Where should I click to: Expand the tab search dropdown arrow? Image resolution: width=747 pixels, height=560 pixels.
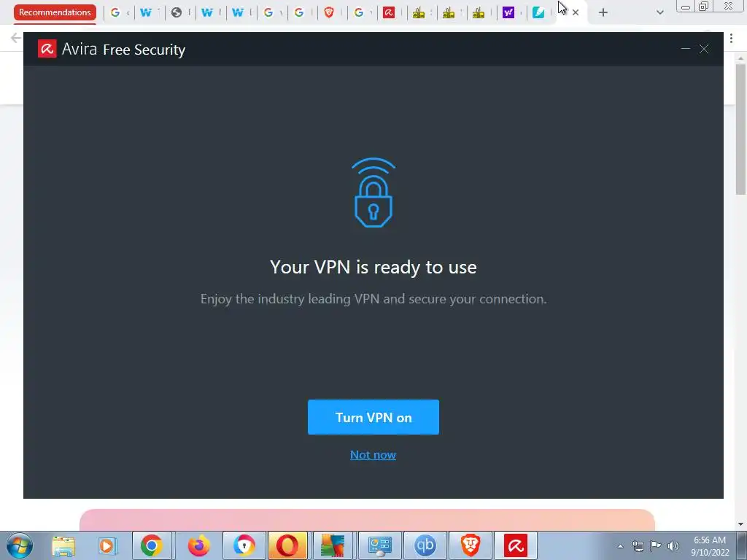pyautogui.click(x=659, y=13)
